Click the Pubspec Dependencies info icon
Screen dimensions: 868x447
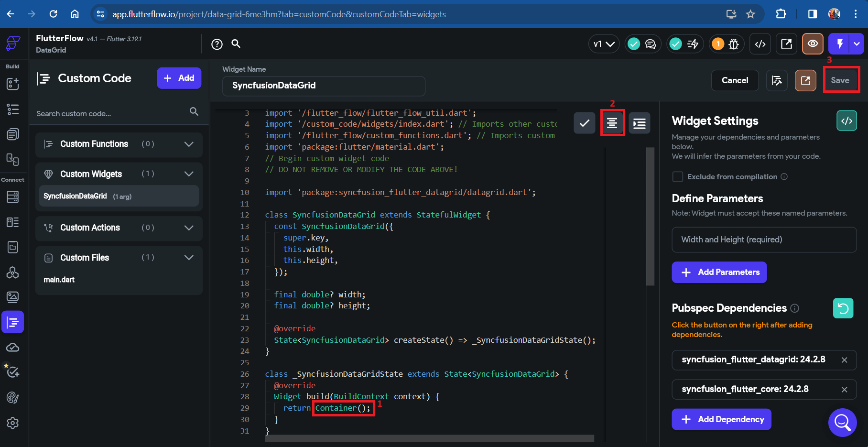tap(794, 308)
